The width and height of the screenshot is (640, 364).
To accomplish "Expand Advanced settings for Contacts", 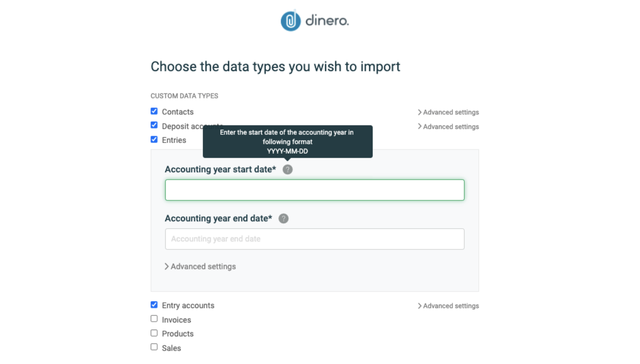I will (x=448, y=112).
